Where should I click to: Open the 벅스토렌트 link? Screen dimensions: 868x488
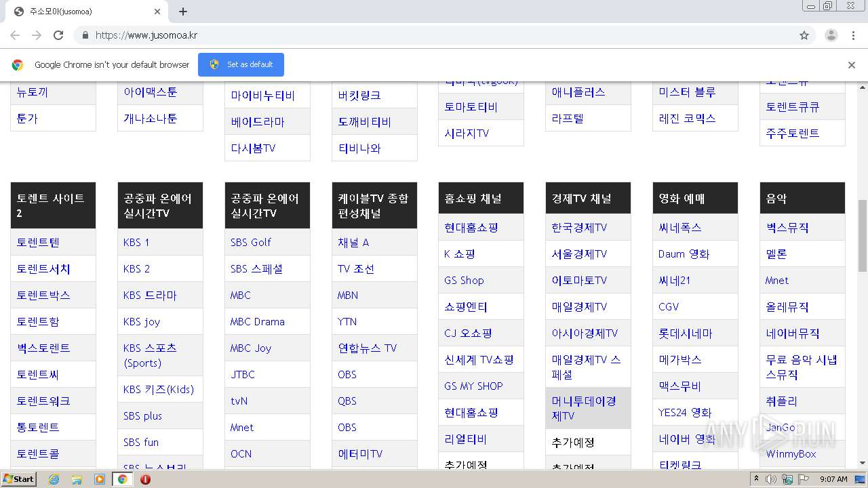click(43, 348)
